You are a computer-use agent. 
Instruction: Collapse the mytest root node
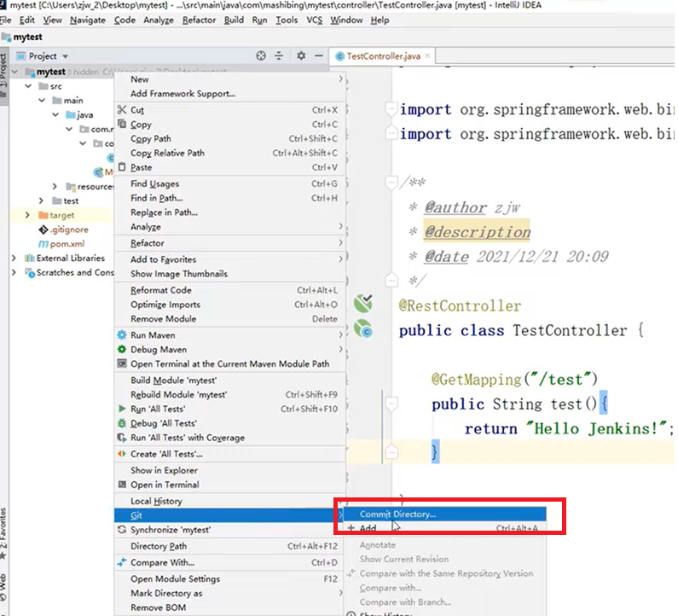pyautogui.click(x=15, y=72)
